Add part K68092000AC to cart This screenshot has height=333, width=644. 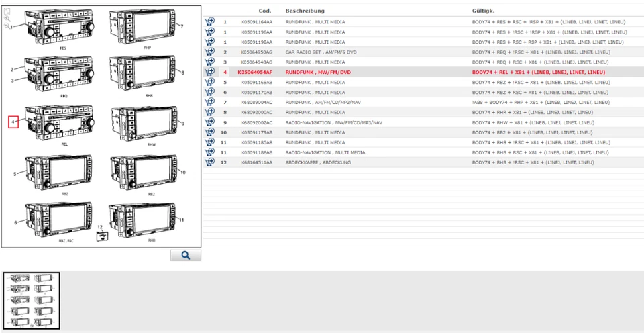[209, 112]
